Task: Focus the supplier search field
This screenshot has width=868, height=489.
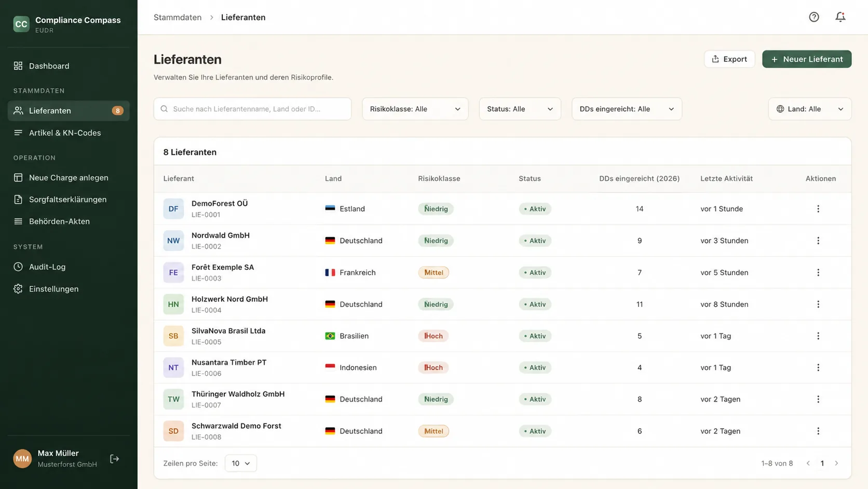Action: pos(252,109)
